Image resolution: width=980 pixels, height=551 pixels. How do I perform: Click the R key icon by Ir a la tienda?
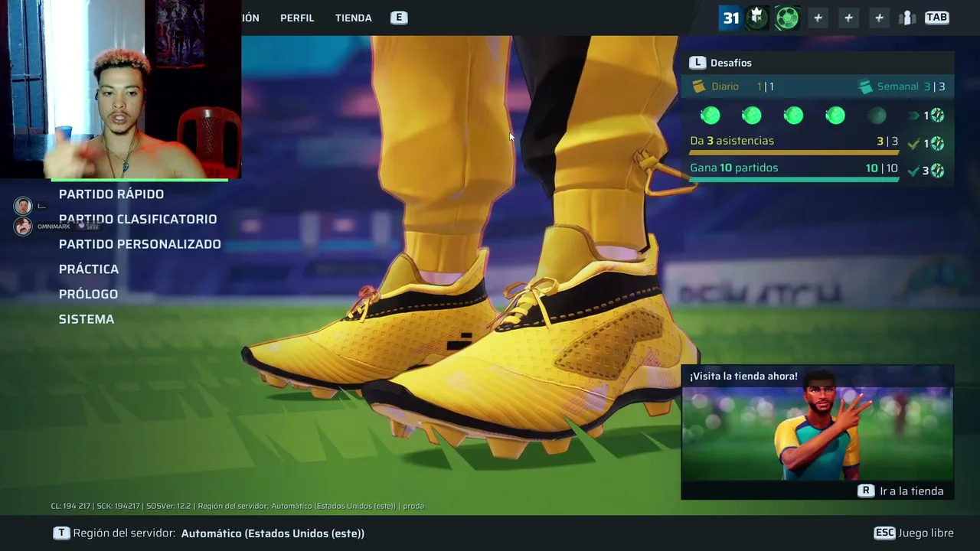point(866,491)
